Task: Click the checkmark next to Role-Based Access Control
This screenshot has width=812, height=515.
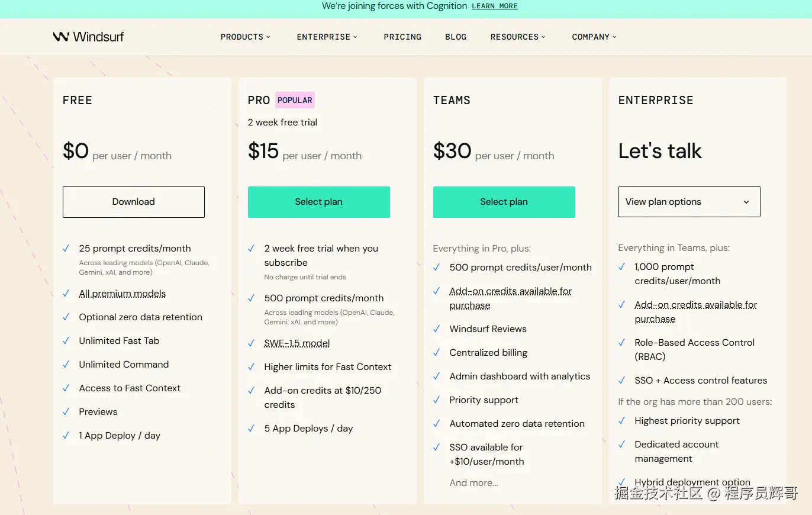Action: tap(622, 343)
